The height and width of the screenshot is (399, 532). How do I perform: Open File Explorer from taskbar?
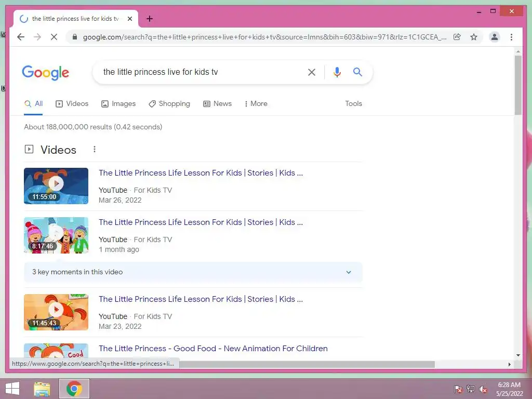pyautogui.click(x=42, y=389)
